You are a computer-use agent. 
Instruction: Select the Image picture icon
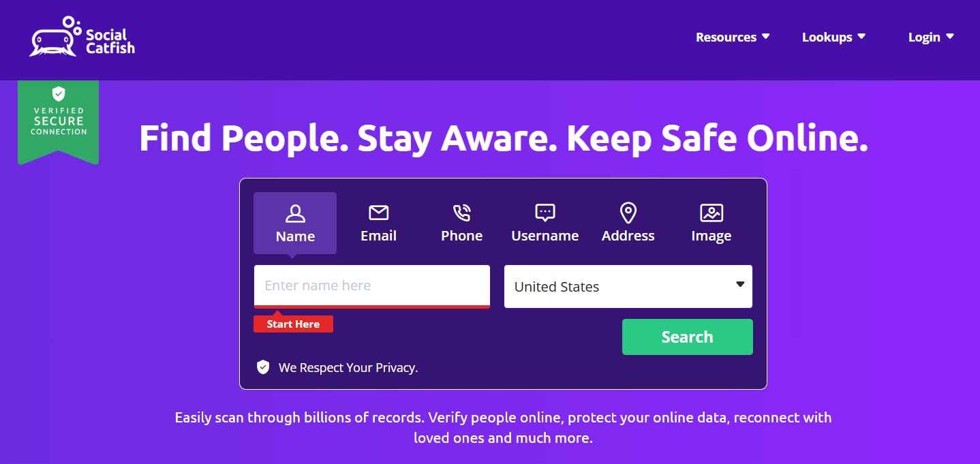[711, 213]
